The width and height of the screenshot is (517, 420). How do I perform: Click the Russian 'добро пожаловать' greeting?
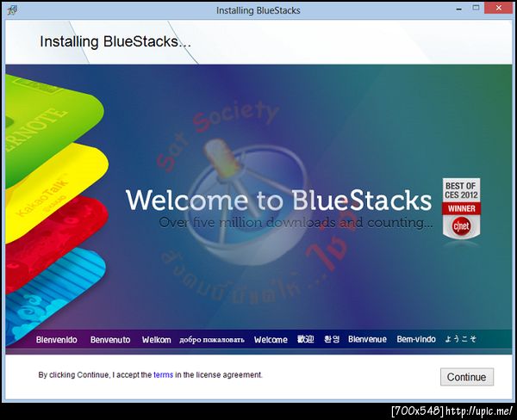click(x=212, y=340)
